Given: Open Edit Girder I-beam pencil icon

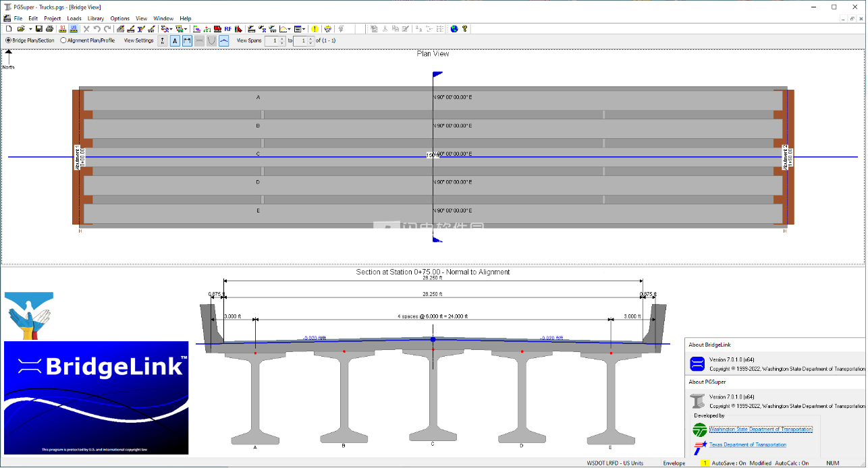Looking at the screenshot, I should (x=140, y=29).
